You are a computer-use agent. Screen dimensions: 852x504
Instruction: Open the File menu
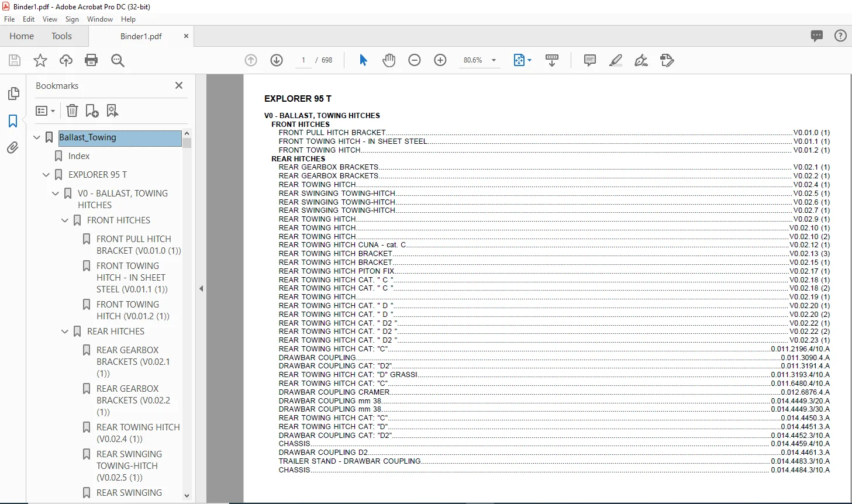click(9, 19)
